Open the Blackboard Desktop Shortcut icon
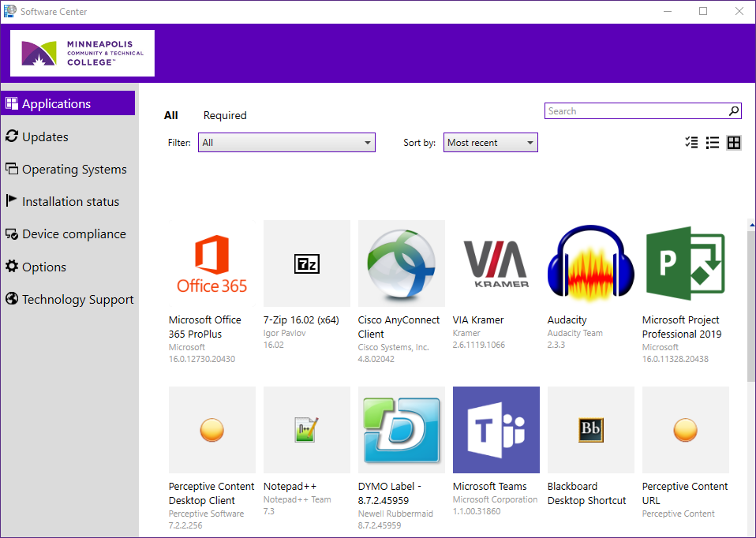Screen dimensions: 756x538 click(x=591, y=430)
